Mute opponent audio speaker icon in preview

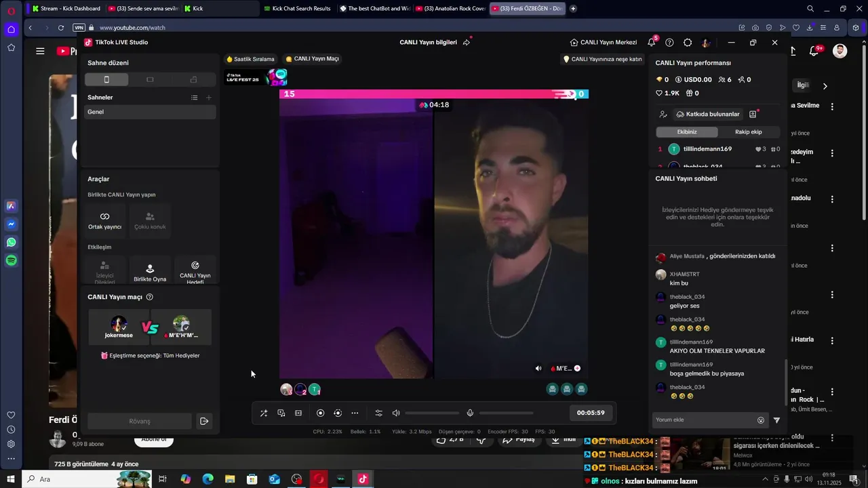click(538, 369)
